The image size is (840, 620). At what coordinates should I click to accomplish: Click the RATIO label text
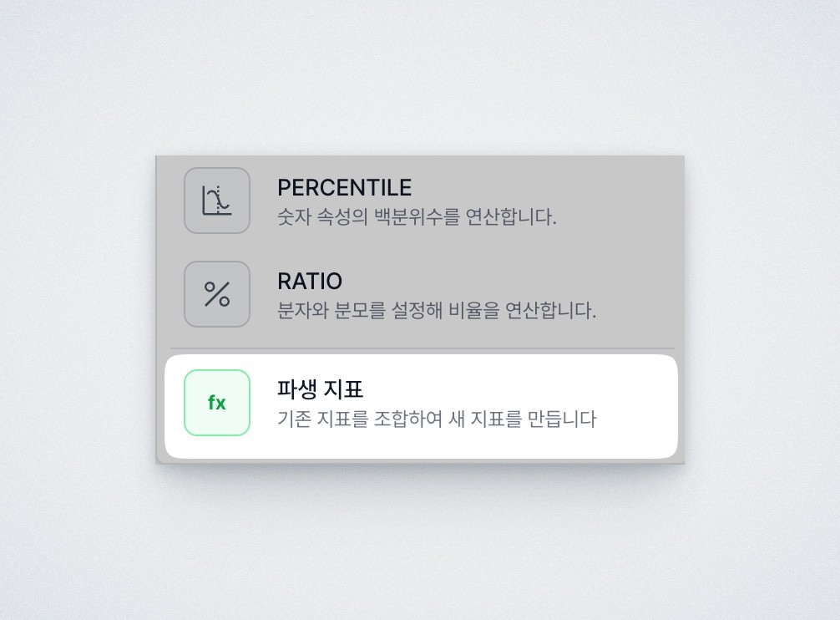click(310, 282)
